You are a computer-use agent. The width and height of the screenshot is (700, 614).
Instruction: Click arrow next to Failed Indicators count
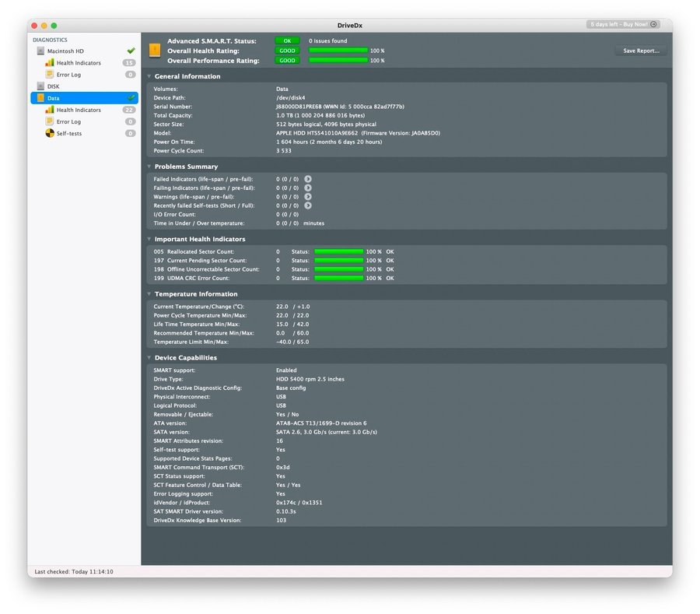308,179
